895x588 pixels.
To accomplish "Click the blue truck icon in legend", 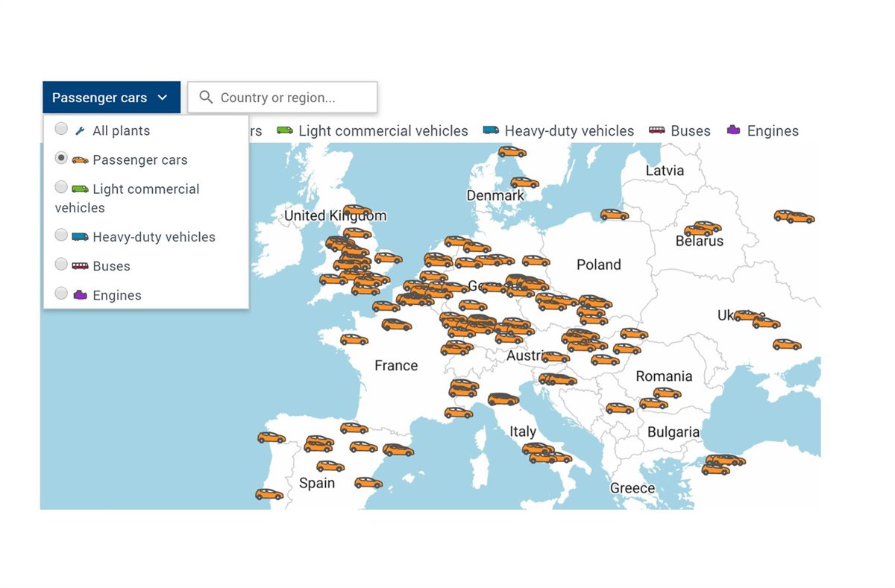I will (x=491, y=130).
